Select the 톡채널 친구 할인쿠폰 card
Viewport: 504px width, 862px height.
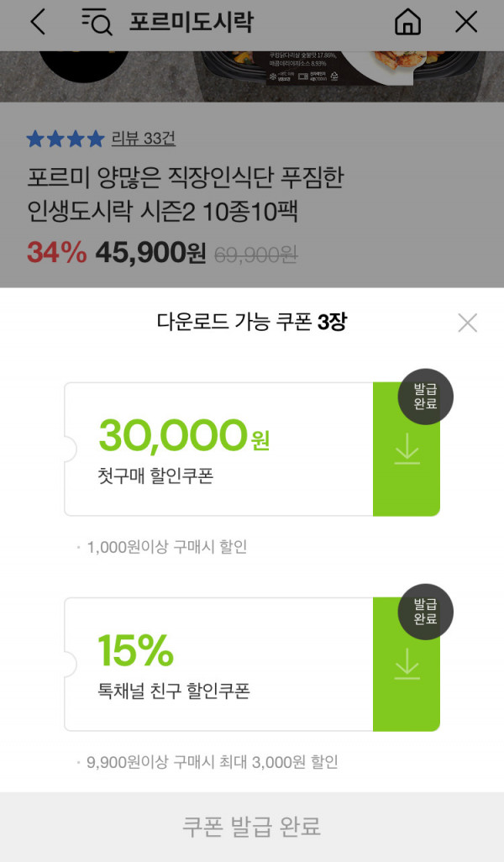pos(218,664)
